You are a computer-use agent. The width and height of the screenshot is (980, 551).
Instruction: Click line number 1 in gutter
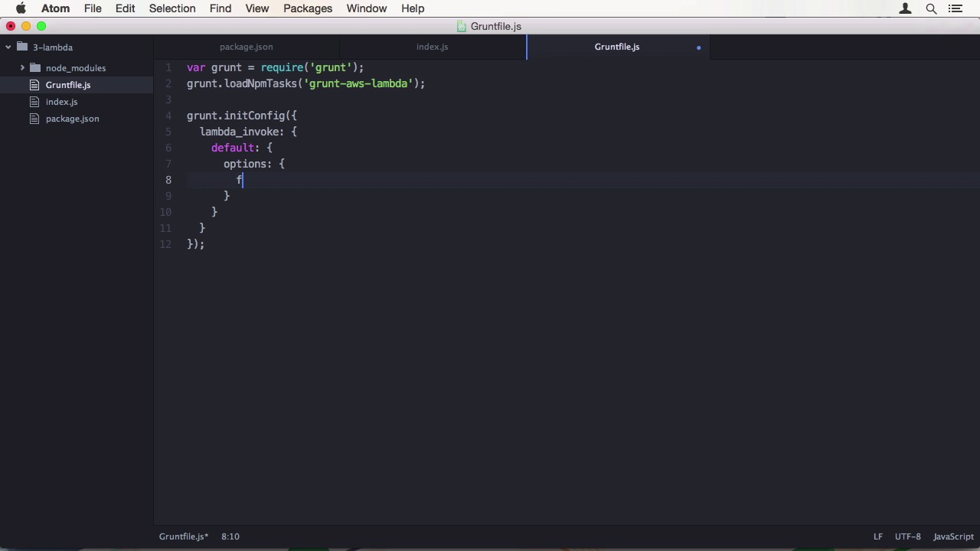pyautogui.click(x=168, y=67)
